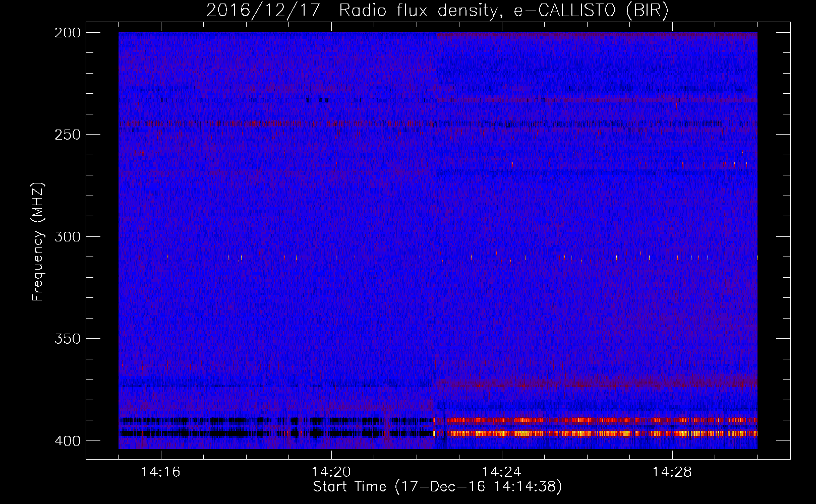Click the 400 frequency tick label
The width and height of the screenshot is (816, 504).
[x=68, y=441]
